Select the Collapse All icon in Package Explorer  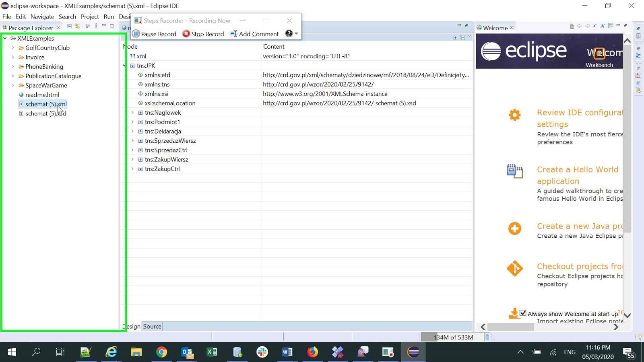[69, 26]
